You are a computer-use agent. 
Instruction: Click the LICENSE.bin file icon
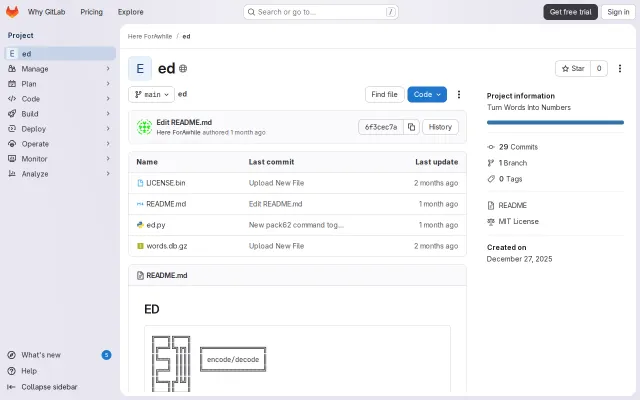[x=140, y=183]
